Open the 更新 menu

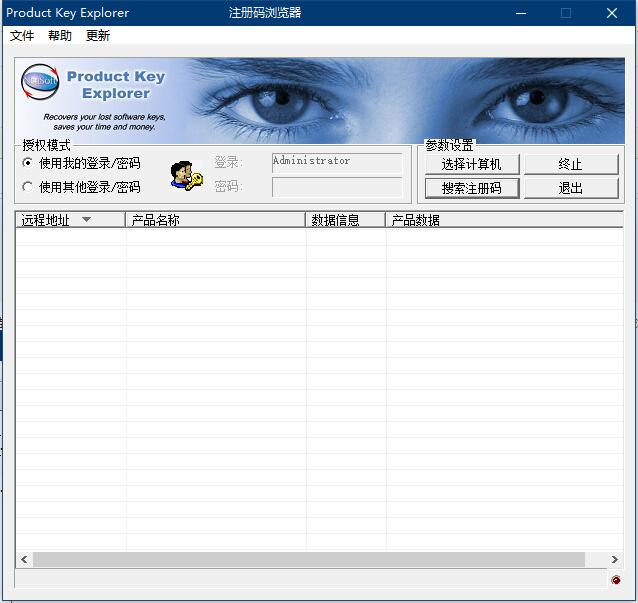[98, 36]
